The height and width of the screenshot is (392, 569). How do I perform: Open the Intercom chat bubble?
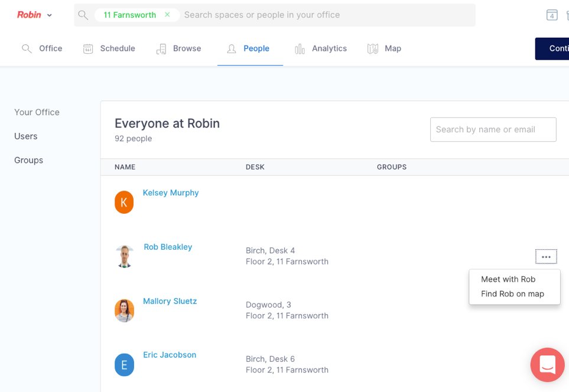coord(547,365)
